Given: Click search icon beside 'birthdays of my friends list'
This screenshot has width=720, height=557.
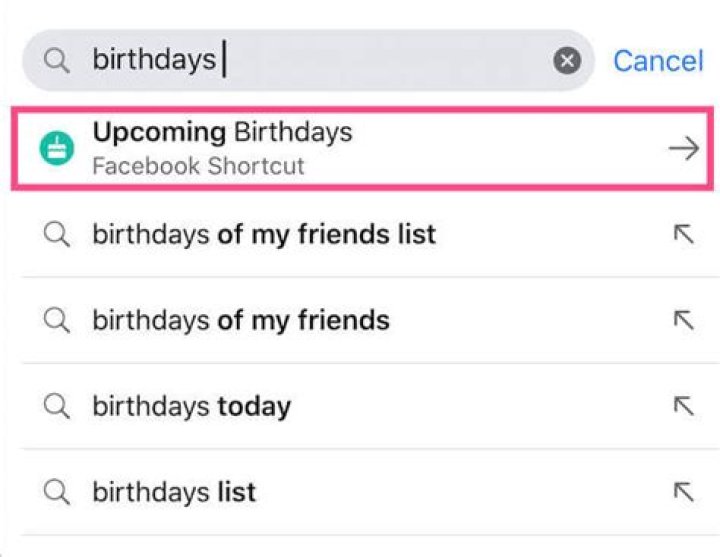Looking at the screenshot, I should [58, 235].
